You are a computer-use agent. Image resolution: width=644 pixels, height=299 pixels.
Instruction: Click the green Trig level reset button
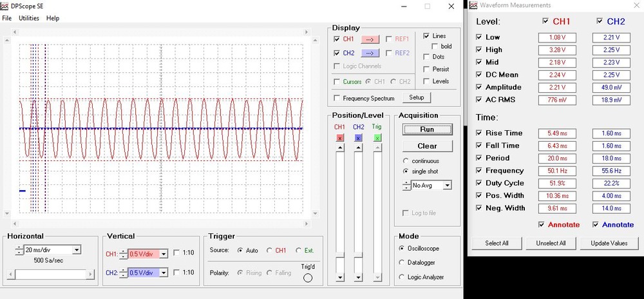click(377, 138)
